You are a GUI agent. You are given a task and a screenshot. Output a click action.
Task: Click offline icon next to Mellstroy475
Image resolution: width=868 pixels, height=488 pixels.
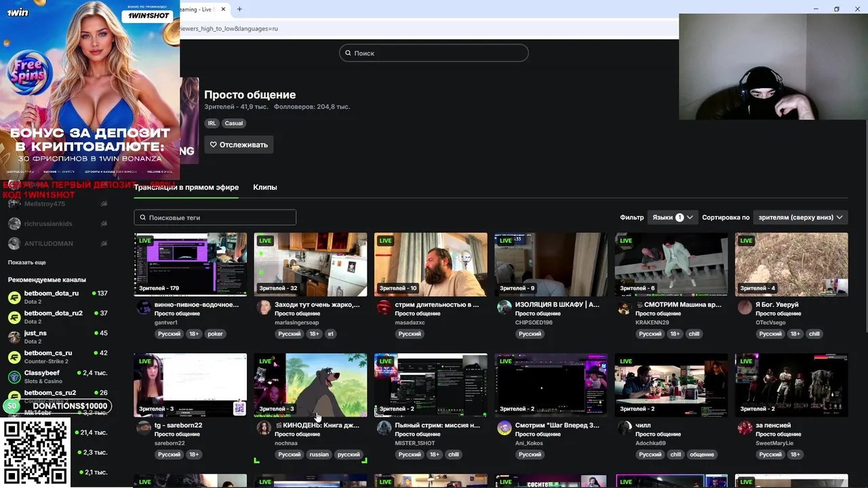coord(104,204)
